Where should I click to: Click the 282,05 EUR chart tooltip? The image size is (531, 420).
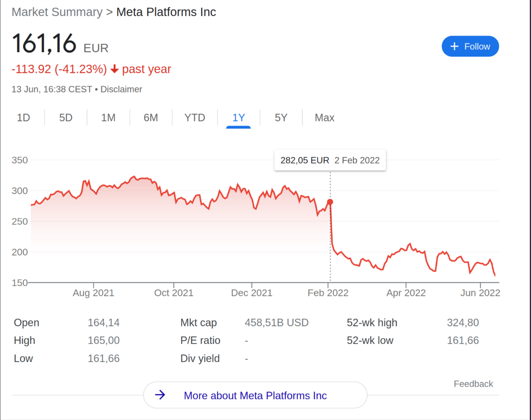pyautogui.click(x=330, y=160)
